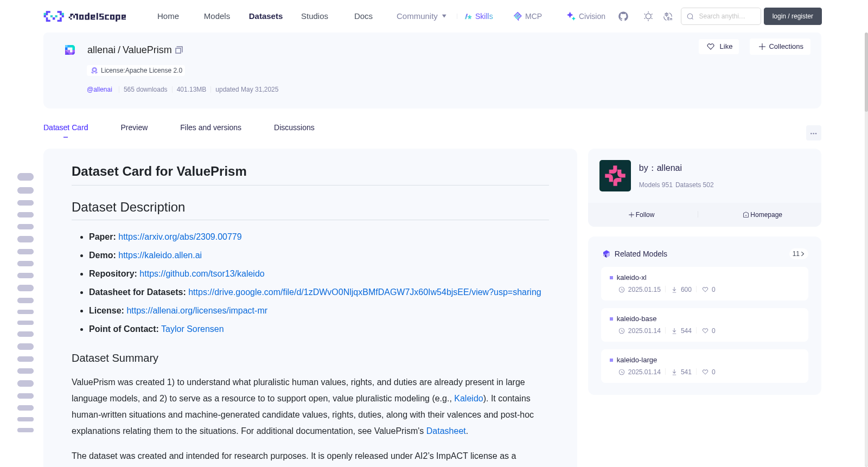Open the ModelScope logo homepage

(85, 16)
